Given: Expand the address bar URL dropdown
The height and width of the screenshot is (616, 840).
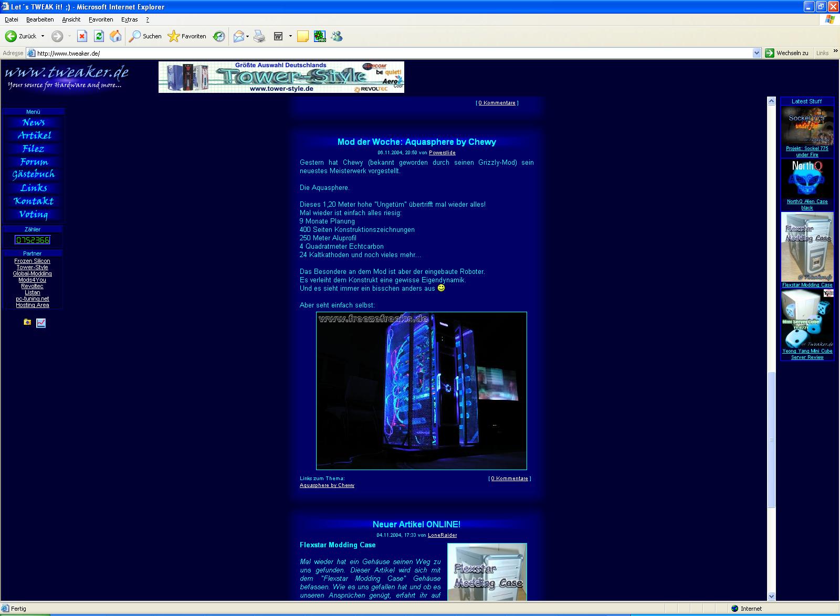Looking at the screenshot, I should [757, 53].
